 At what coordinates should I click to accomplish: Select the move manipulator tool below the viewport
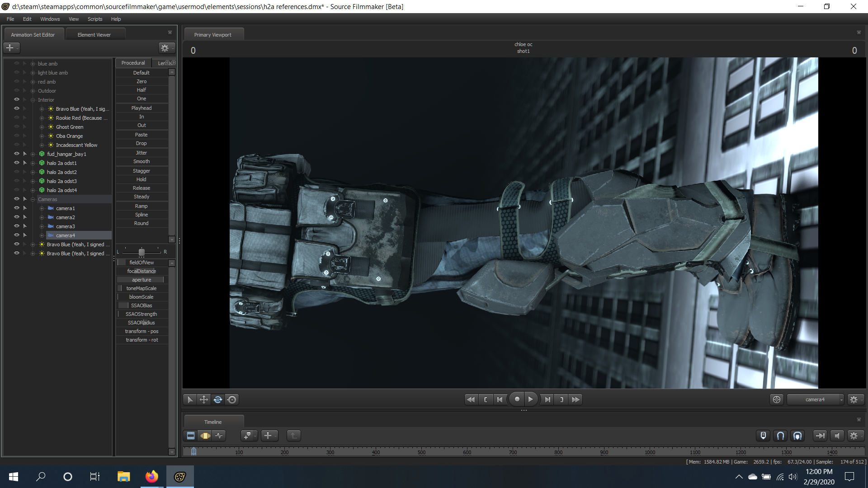[204, 399]
